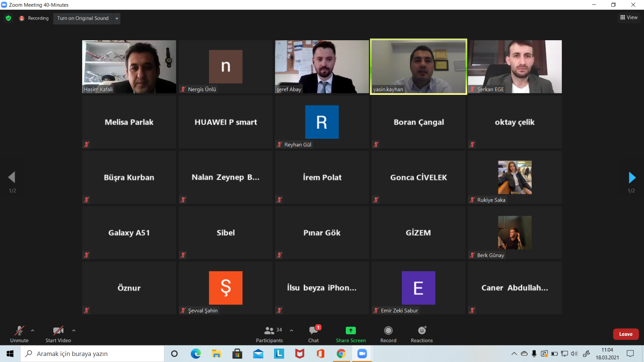The height and width of the screenshot is (362, 644).
Task: Go to previous gallery page arrow
Action: click(x=12, y=177)
